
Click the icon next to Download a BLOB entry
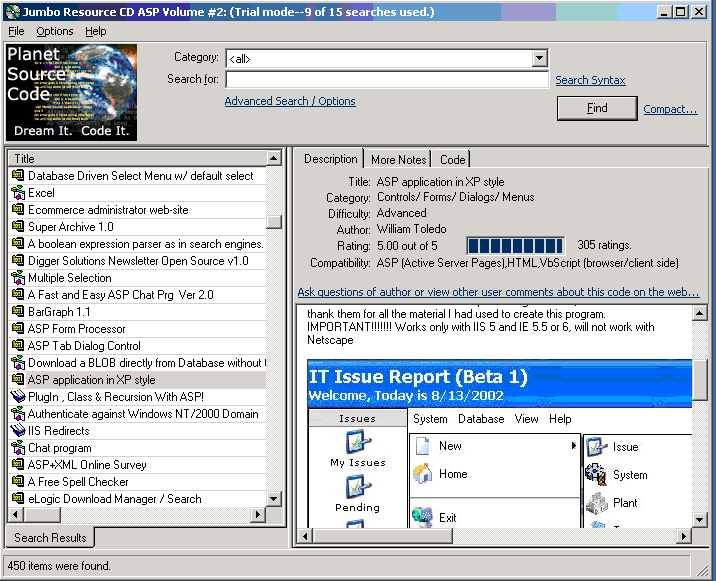[18, 363]
